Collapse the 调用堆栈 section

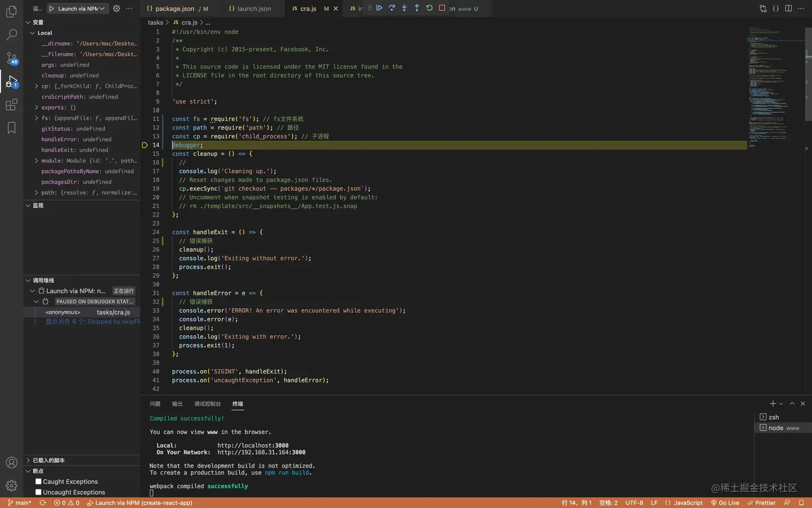[x=28, y=280]
